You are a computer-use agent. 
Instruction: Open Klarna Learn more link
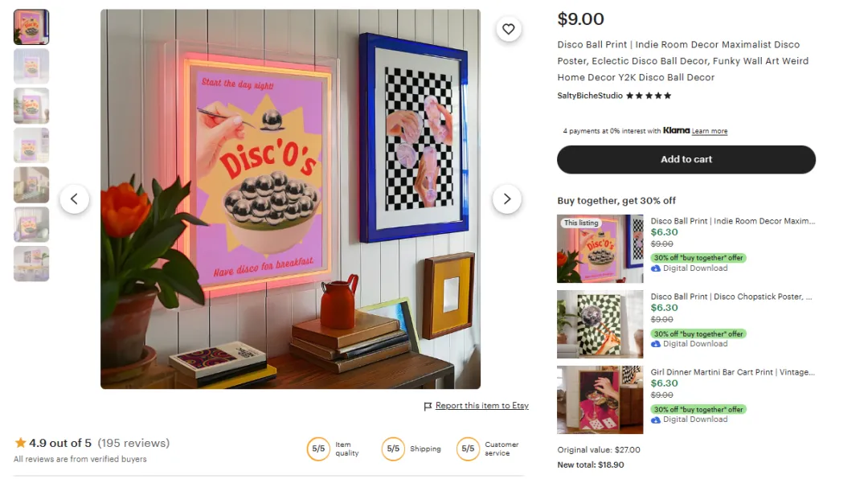pos(709,131)
